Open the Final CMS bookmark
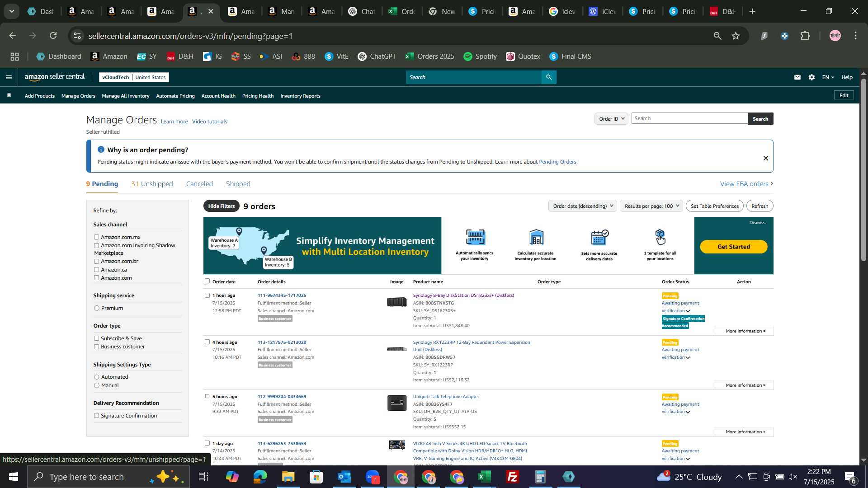868x488 pixels. click(x=571, y=56)
